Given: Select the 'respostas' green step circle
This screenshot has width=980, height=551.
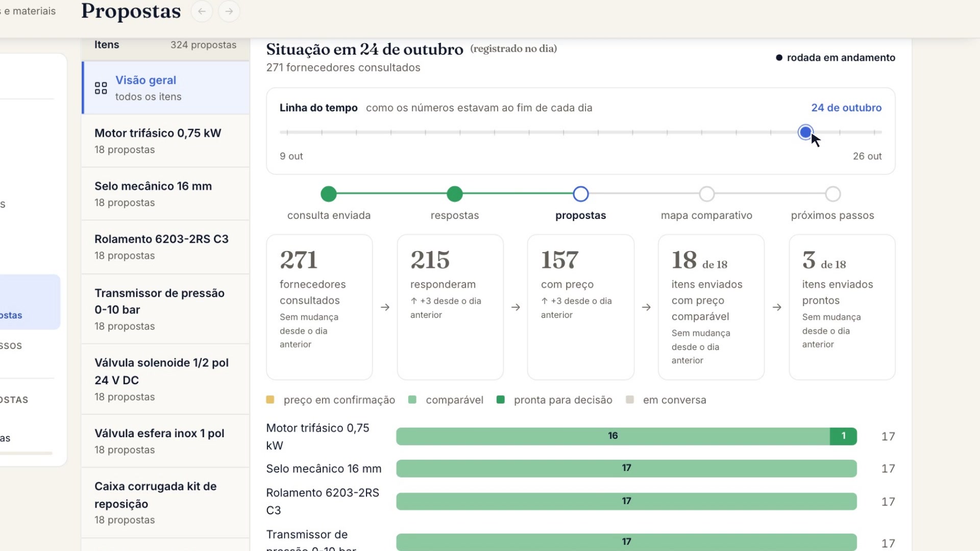Looking at the screenshot, I should pyautogui.click(x=455, y=194).
